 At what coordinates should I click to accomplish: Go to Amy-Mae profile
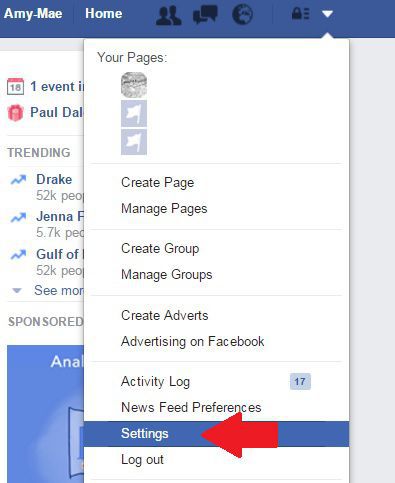[33, 14]
